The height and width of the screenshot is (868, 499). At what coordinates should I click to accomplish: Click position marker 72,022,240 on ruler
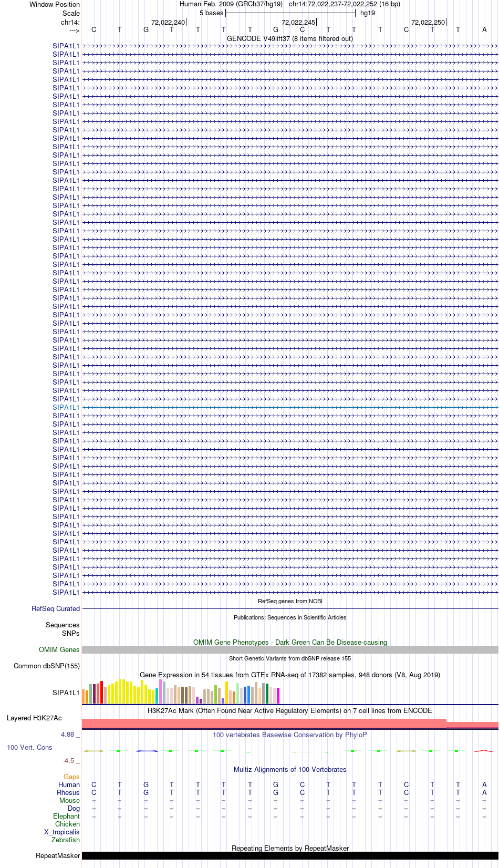(x=168, y=23)
